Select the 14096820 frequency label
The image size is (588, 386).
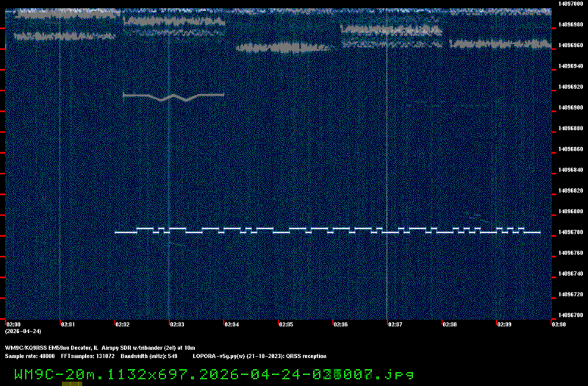coord(570,190)
